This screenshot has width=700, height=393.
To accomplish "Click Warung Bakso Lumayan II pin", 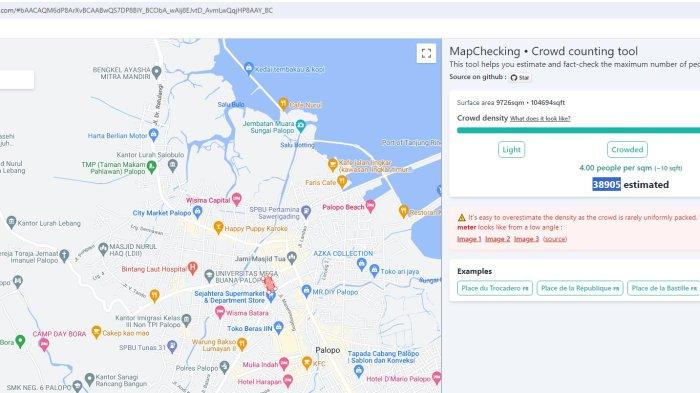I will [x=242, y=344].
